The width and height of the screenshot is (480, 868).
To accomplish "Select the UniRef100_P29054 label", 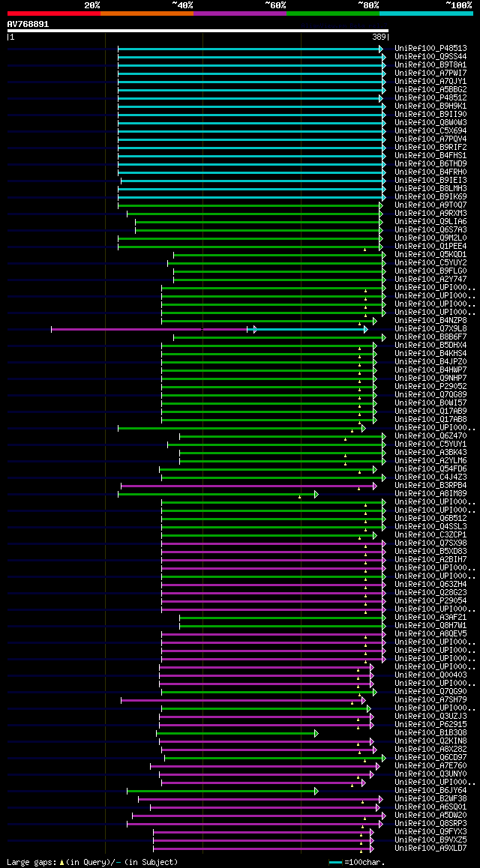I will click(430, 601).
